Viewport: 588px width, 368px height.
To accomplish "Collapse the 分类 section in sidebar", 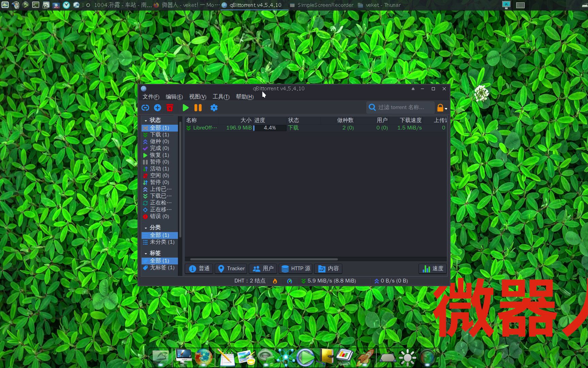I will (146, 228).
